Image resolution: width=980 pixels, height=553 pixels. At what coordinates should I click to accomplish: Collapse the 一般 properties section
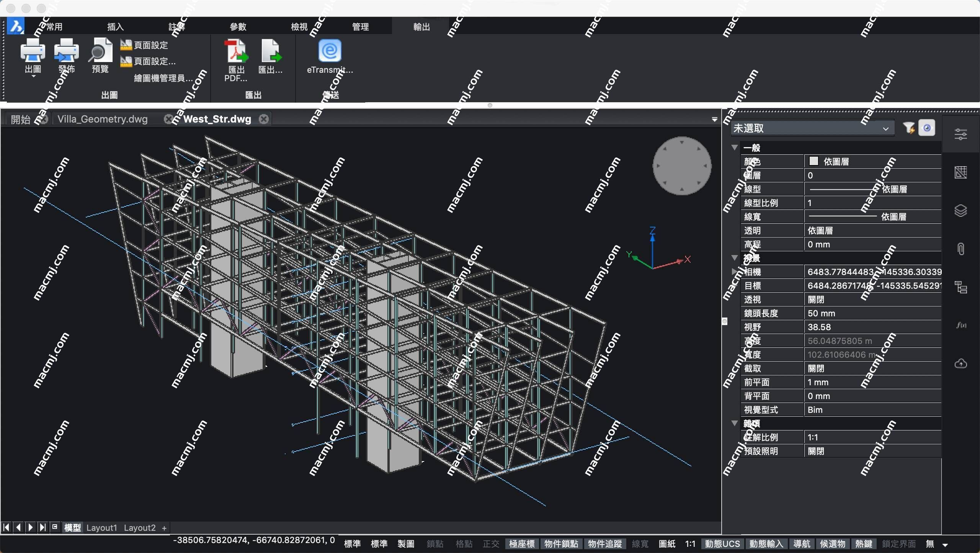click(734, 147)
